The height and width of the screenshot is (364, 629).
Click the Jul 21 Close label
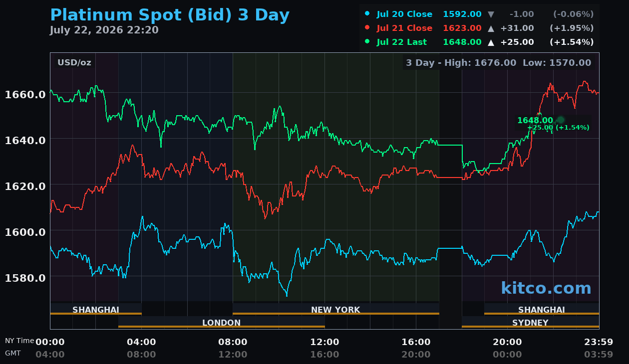point(405,28)
